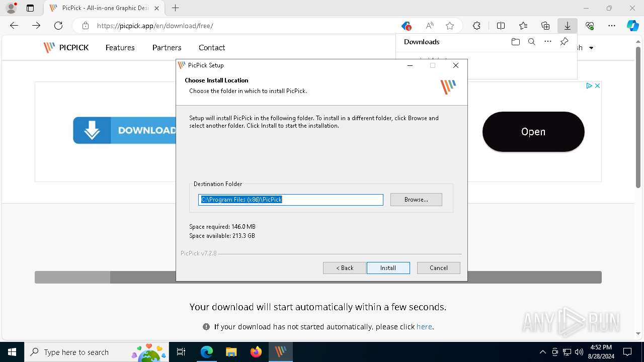Open the shopping coupons icon in address bar
The image size is (644, 362).
[406, 26]
